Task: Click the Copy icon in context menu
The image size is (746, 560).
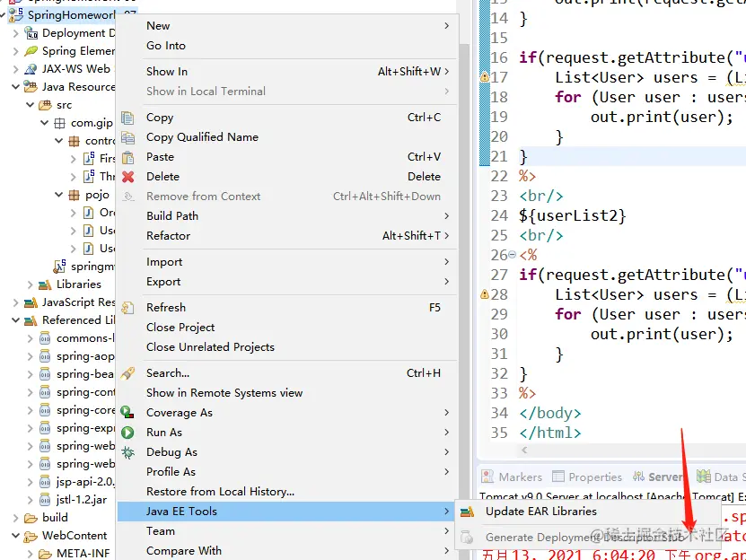Action: (x=127, y=118)
